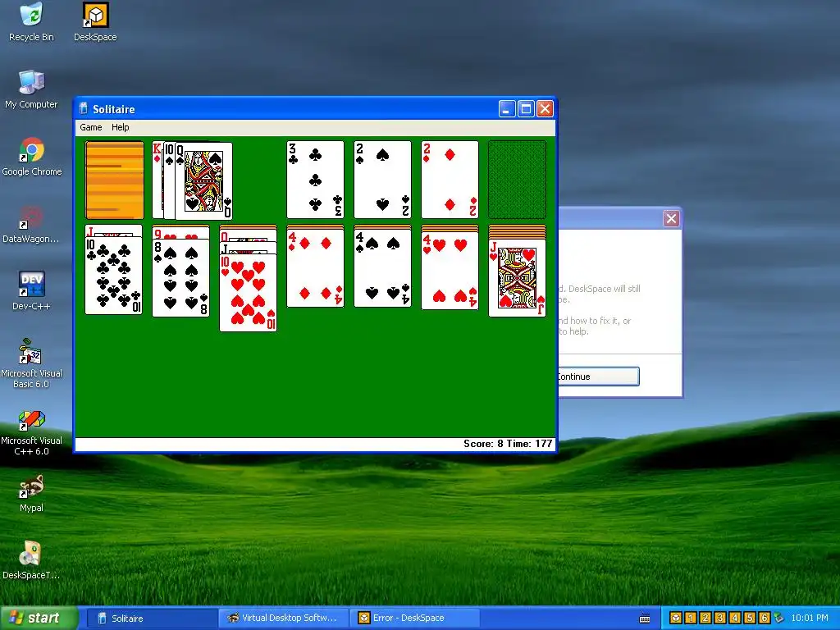Select the DataWagon desktop shortcut
Image resolution: width=840 pixels, height=630 pixels.
click(31, 225)
